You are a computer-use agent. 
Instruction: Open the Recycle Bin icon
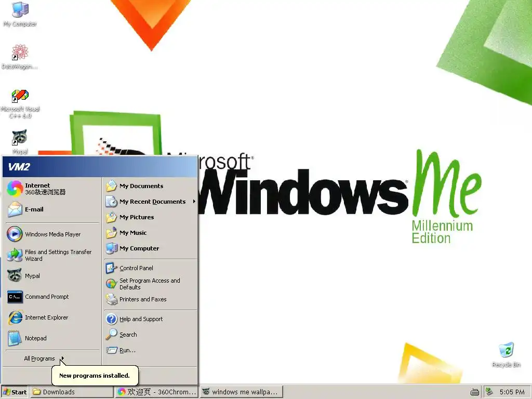506,350
